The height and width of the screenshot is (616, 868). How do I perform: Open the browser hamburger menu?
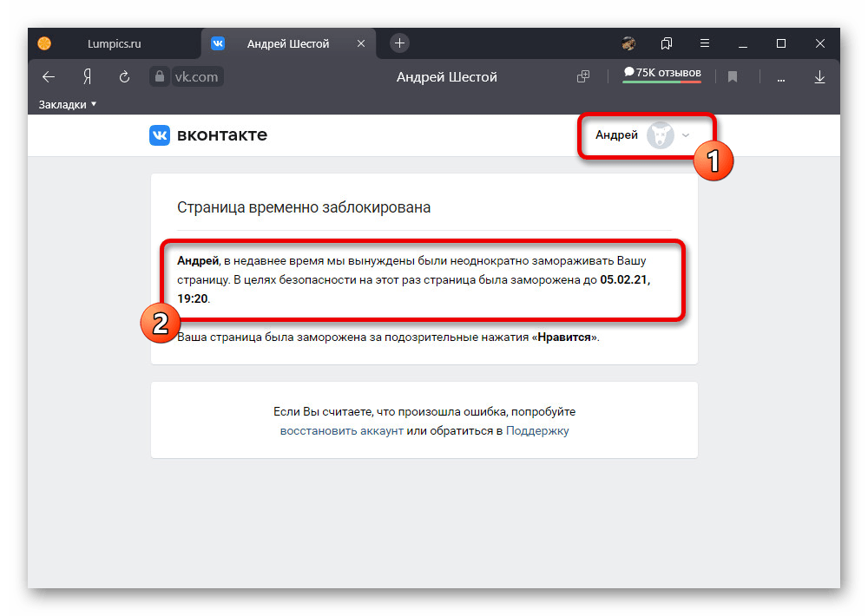705,43
